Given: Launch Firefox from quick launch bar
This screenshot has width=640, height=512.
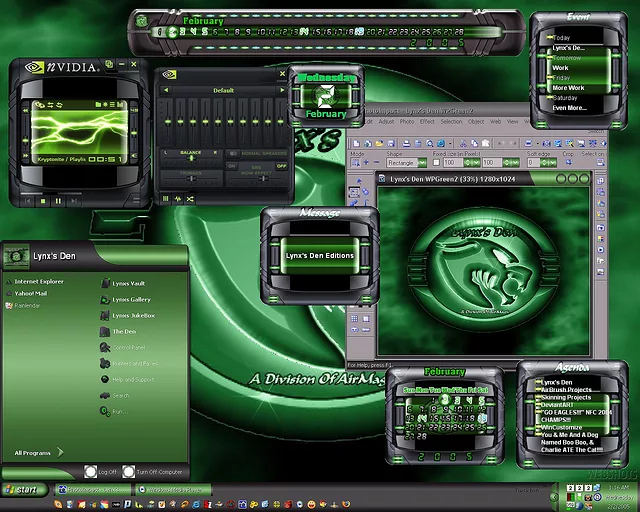Looking at the screenshot, I should click(346, 504).
